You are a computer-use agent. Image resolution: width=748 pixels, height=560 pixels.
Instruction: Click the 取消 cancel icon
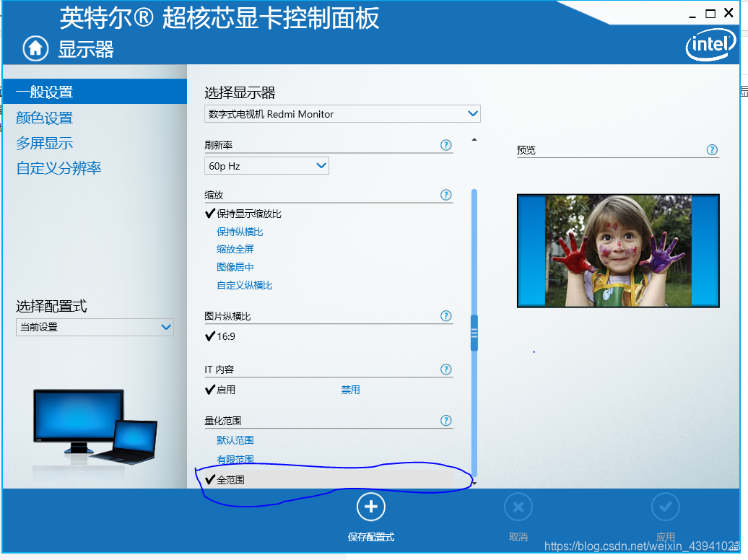coord(518,507)
